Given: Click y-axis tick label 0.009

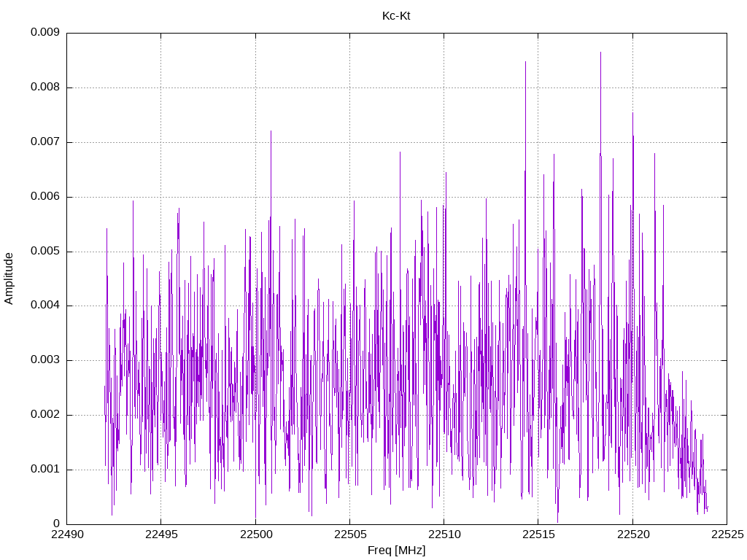Looking at the screenshot, I should [45, 32].
